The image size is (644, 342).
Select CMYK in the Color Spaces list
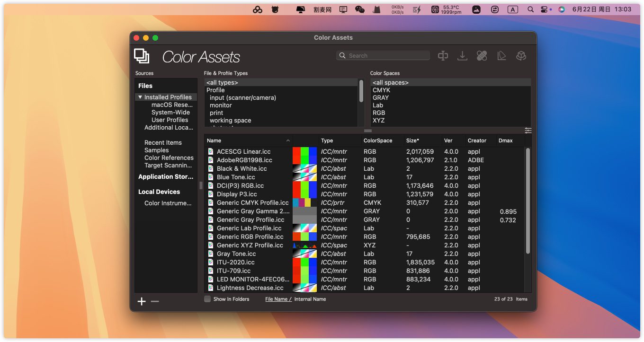381,90
